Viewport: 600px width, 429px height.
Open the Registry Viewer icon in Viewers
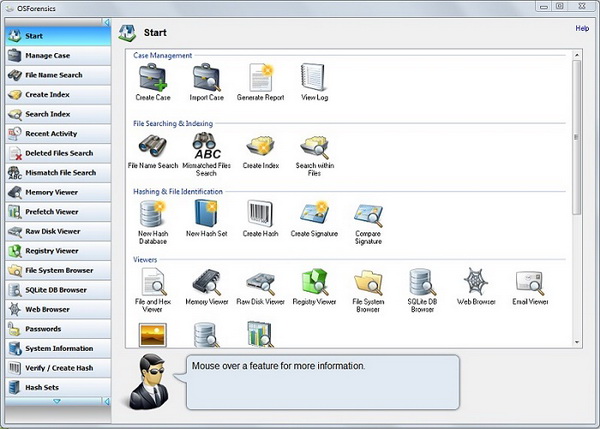pos(314,282)
